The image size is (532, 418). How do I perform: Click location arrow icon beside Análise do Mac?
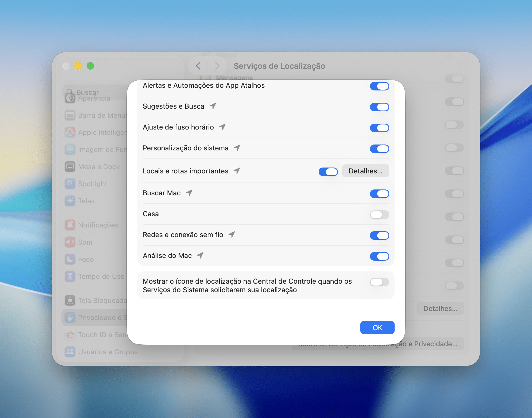point(200,256)
